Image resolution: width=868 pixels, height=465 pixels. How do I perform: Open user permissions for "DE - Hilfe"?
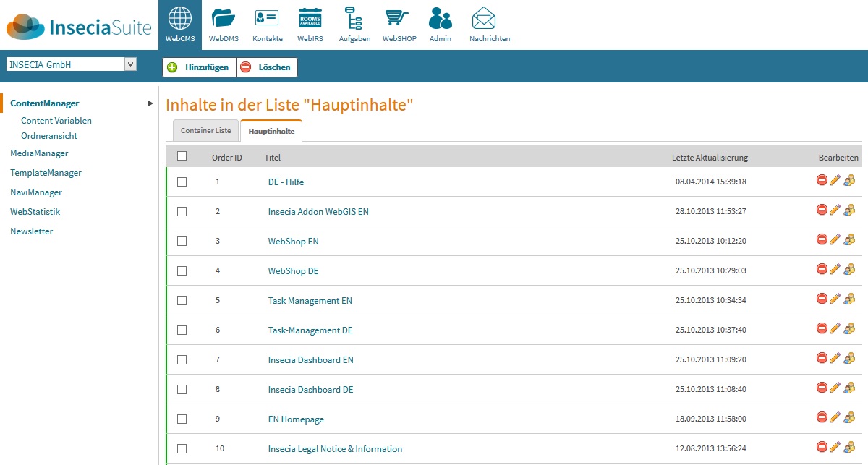(x=849, y=180)
